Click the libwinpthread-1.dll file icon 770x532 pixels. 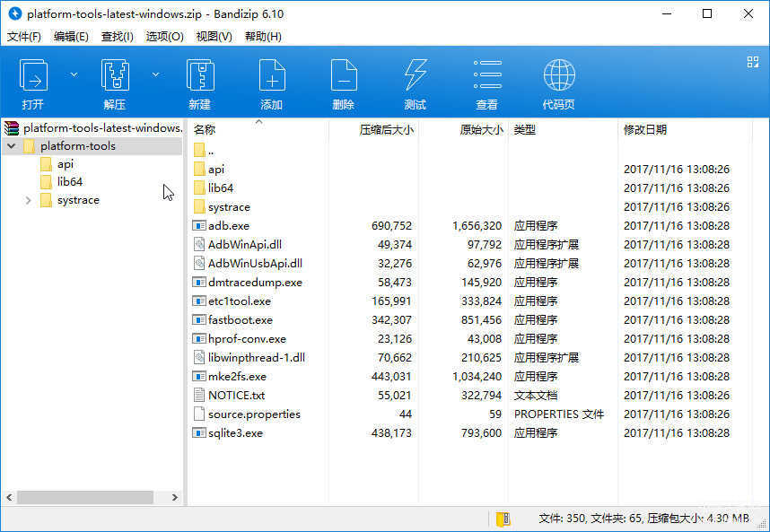tap(199, 357)
